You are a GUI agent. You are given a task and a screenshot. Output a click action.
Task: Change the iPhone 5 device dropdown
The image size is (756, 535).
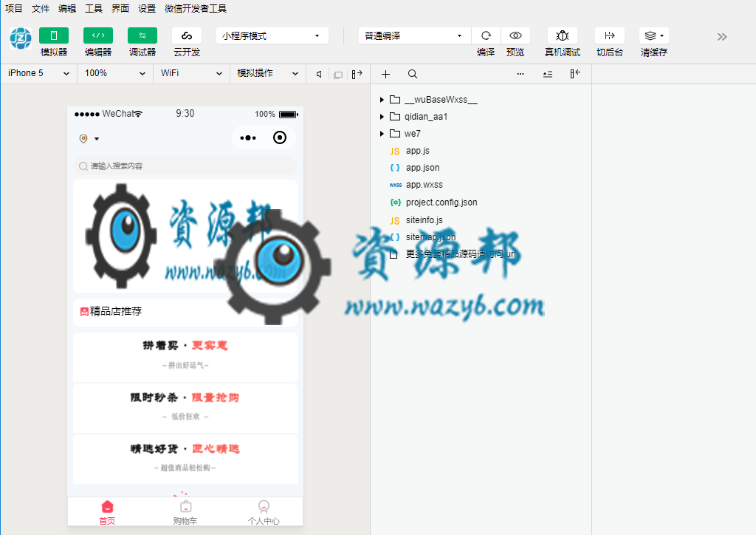tap(38, 73)
